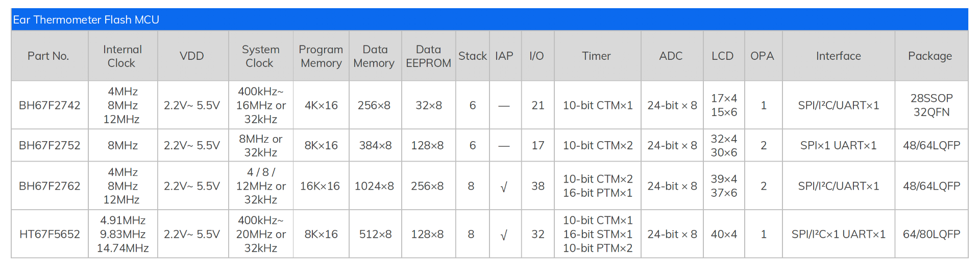Select the 64/80LQFP package cell
Image resolution: width=980 pixels, height=270 pixels.
(932, 234)
